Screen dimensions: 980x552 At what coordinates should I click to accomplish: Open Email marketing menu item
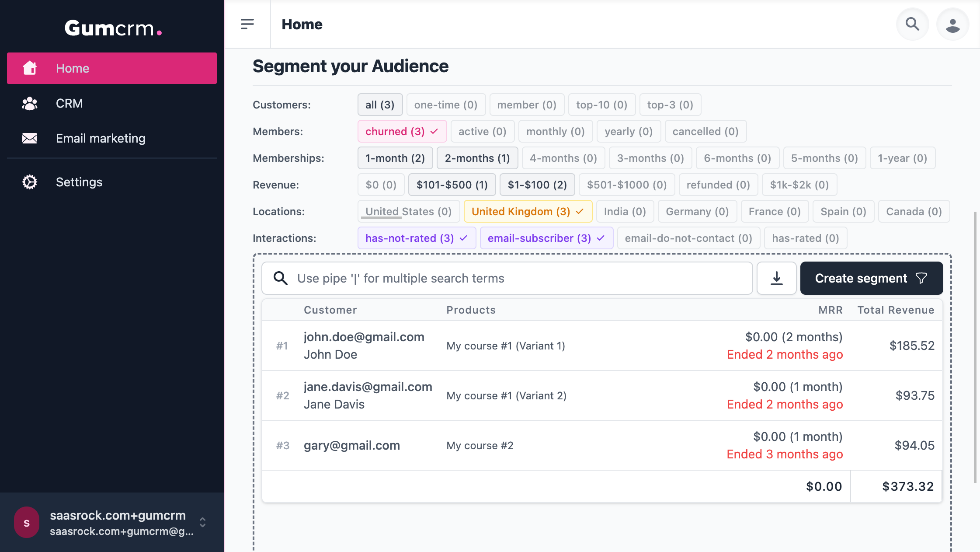point(112,138)
